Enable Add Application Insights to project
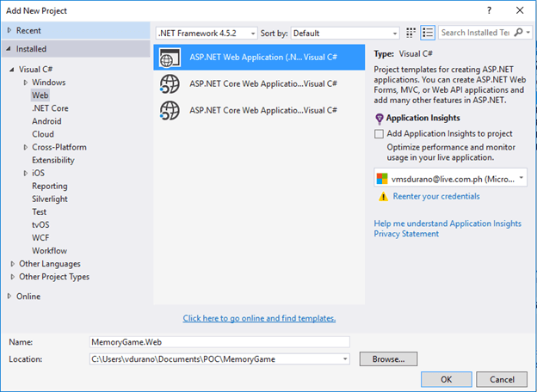The height and width of the screenshot is (392, 537). [379, 134]
